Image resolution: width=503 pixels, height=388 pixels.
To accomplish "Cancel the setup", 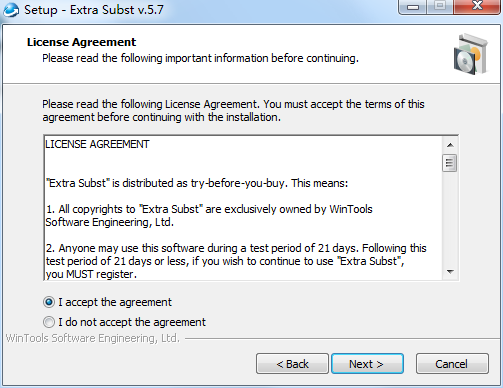I will coord(452,364).
